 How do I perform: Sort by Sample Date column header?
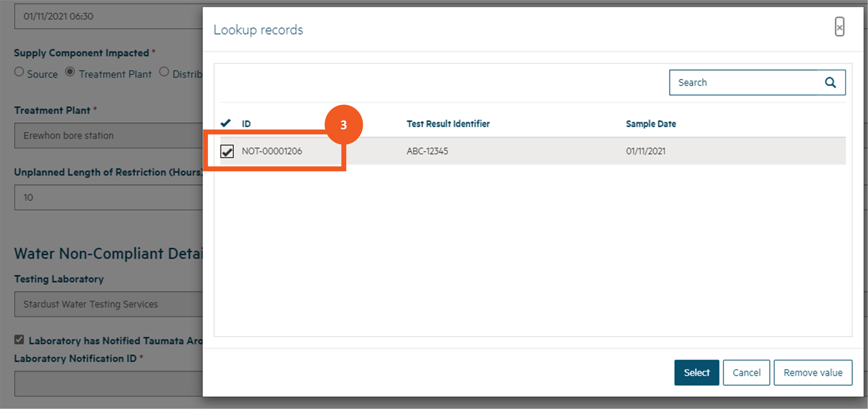coord(650,124)
